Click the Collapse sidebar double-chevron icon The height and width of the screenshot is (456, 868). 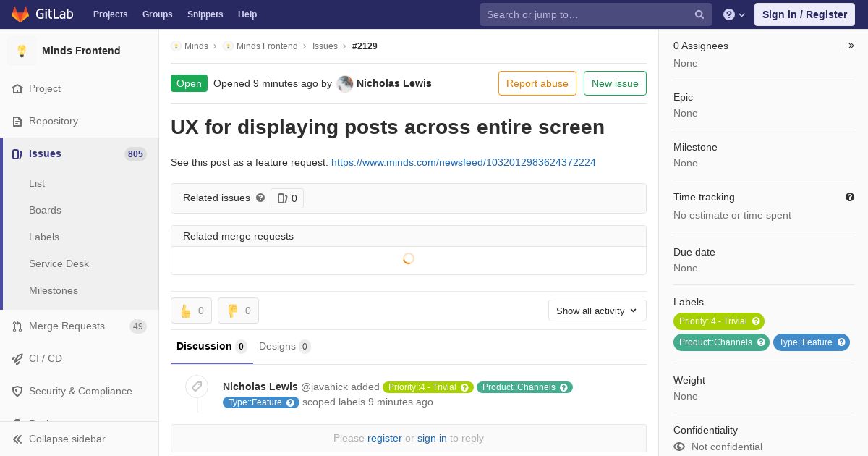[17, 439]
